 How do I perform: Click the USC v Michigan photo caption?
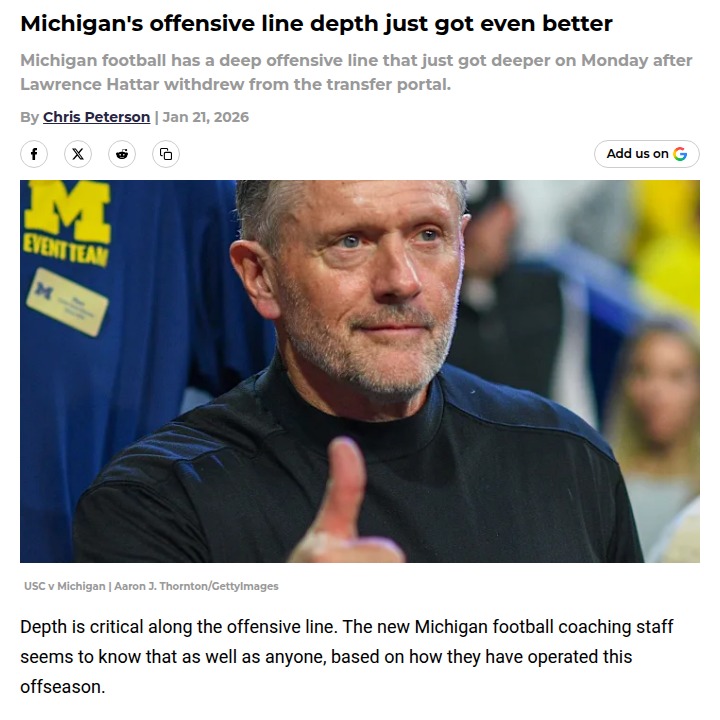pos(65,586)
